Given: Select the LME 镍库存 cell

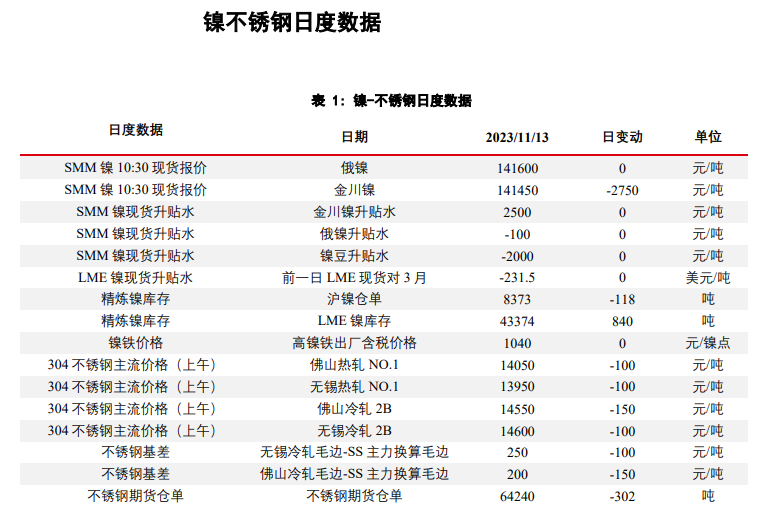Looking at the screenshot, I should click(x=354, y=321).
